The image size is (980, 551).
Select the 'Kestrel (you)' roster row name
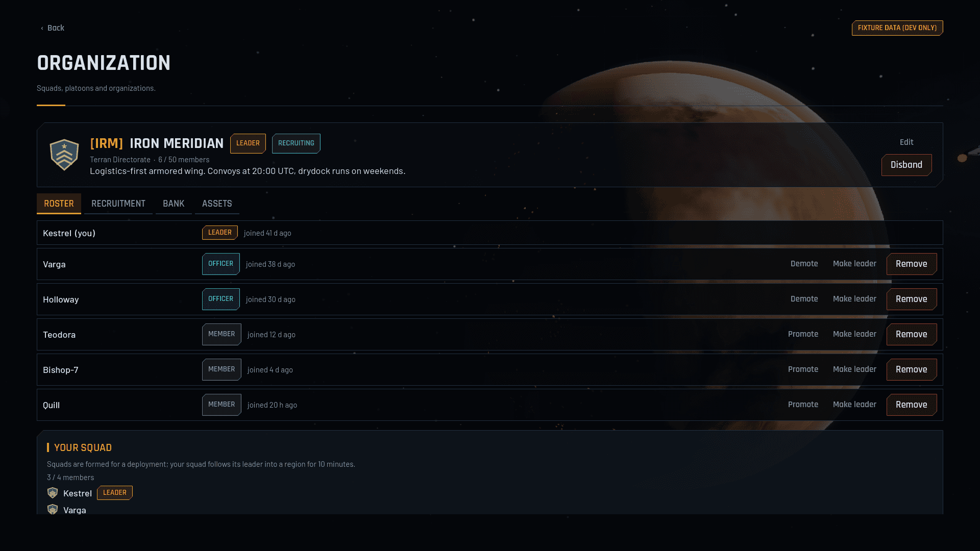(x=69, y=233)
